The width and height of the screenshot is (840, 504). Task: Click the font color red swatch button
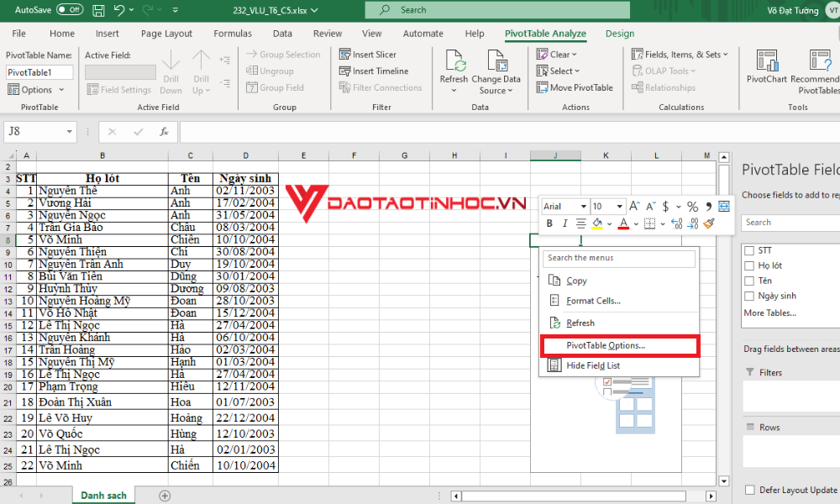[x=623, y=223]
